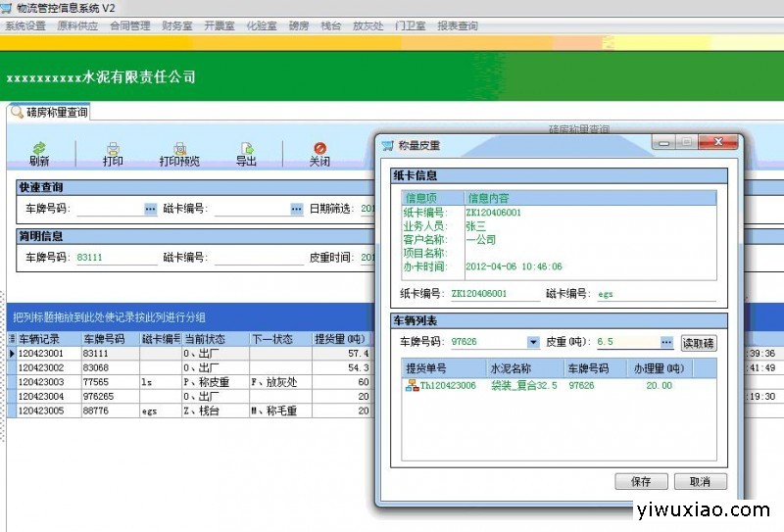The image size is (784, 532).
Task: Open the 磅房 menu
Action: click(x=299, y=25)
